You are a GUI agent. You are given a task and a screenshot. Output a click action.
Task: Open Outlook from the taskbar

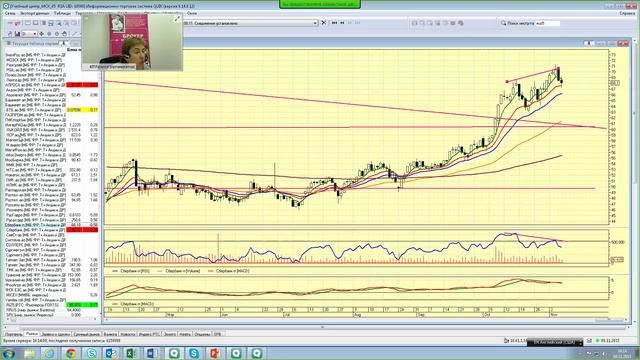tap(111, 353)
